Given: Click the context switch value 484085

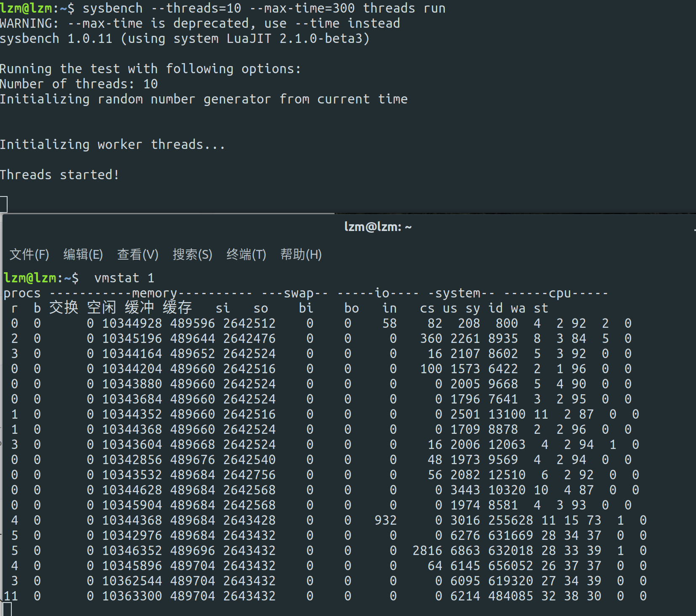Looking at the screenshot, I should pyautogui.click(x=511, y=596).
